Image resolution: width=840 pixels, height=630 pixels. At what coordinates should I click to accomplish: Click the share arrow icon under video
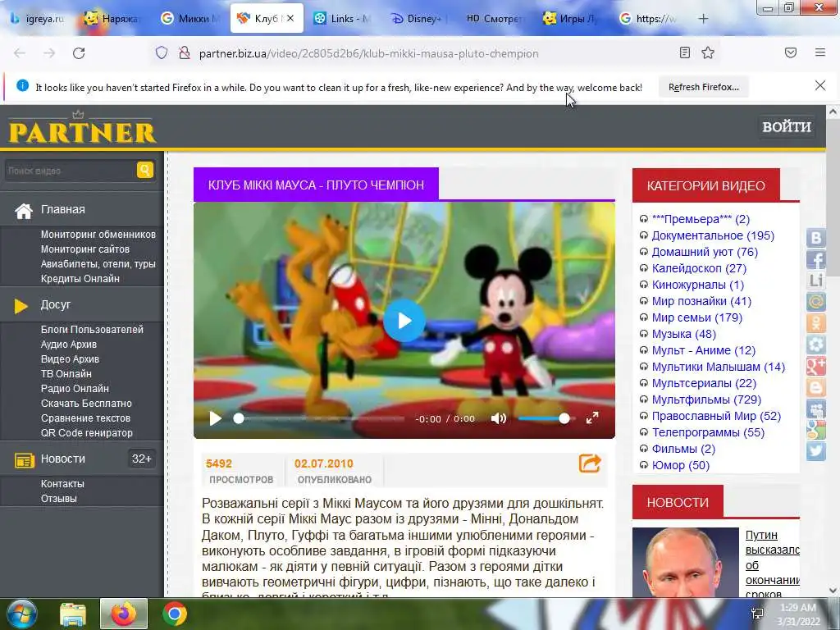tap(590, 463)
